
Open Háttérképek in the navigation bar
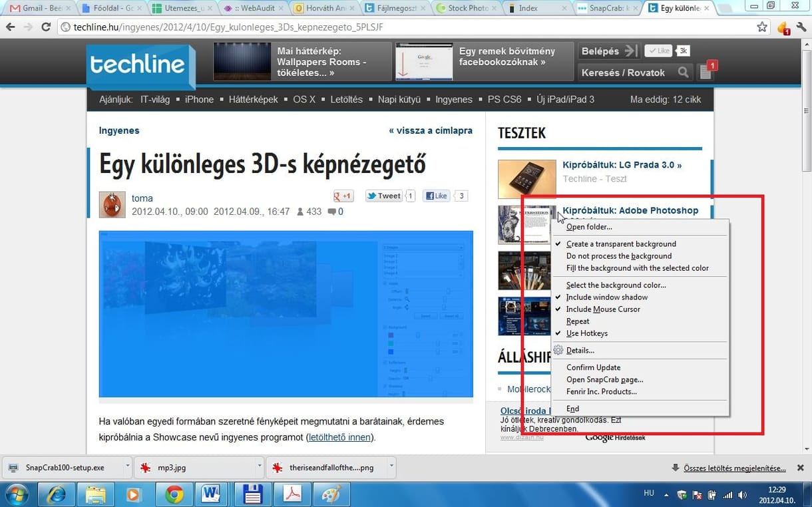[254, 99]
